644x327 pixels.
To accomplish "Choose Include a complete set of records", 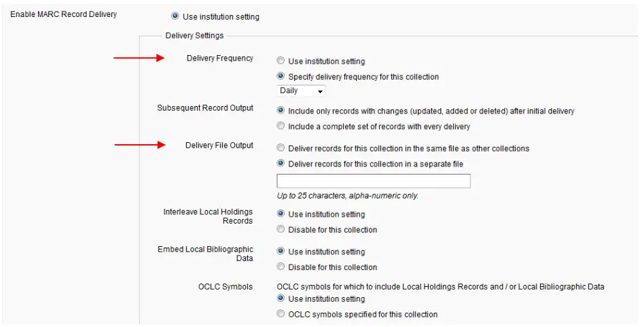I will click(x=281, y=126).
